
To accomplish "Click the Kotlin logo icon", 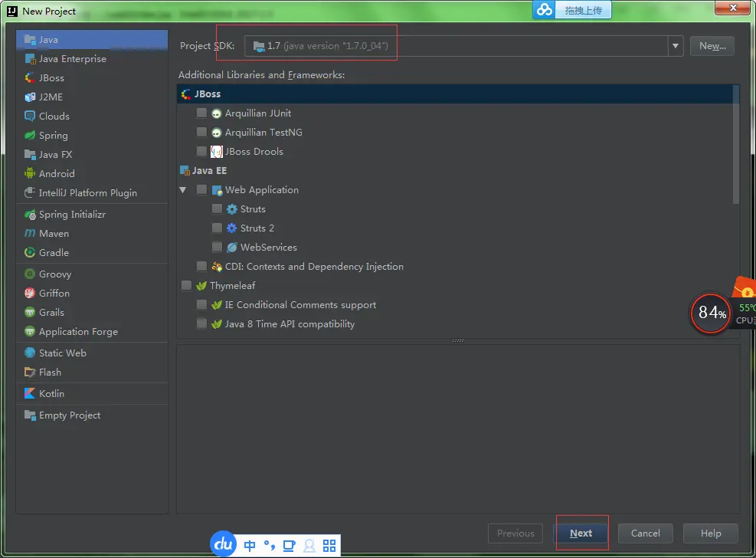I will click(x=30, y=393).
